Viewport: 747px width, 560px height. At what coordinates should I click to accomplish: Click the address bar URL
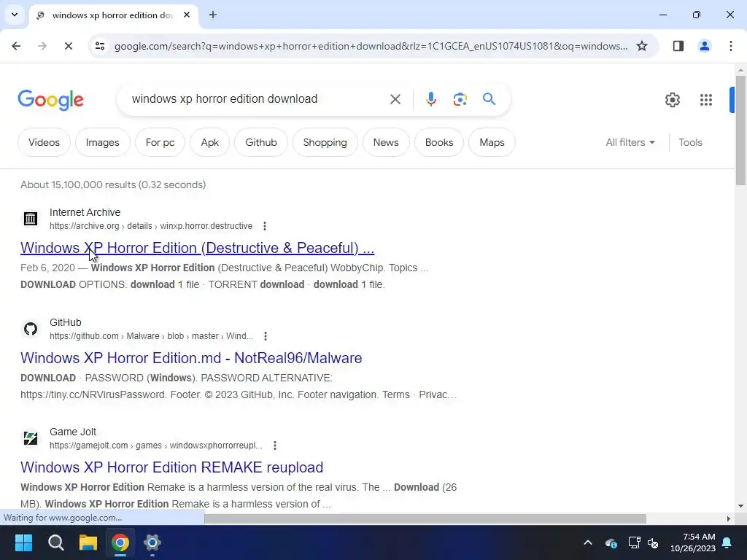[x=371, y=46]
